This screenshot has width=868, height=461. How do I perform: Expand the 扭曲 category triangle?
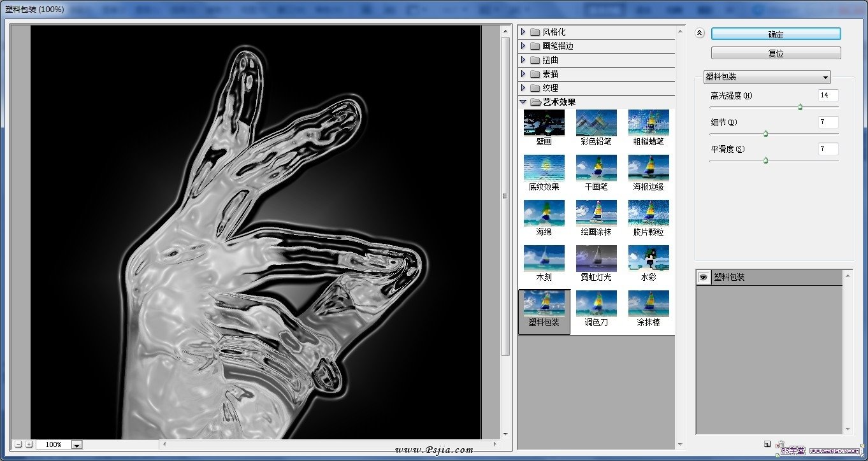click(523, 60)
